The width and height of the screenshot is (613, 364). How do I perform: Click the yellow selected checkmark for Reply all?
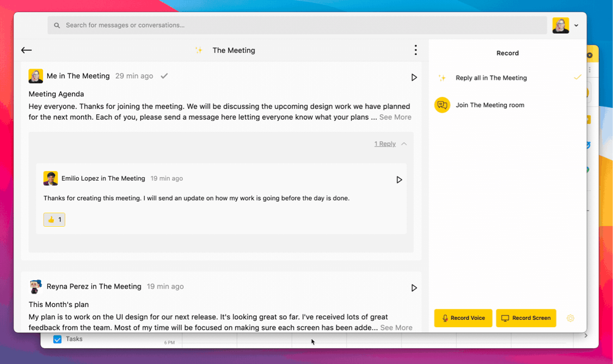click(577, 77)
